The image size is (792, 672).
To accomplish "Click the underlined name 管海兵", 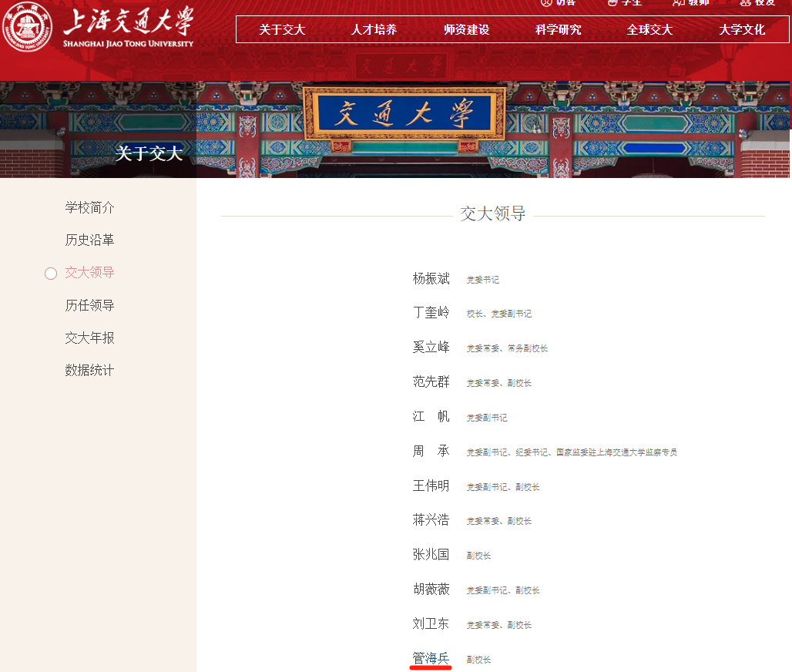I will (x=430, y=658).
